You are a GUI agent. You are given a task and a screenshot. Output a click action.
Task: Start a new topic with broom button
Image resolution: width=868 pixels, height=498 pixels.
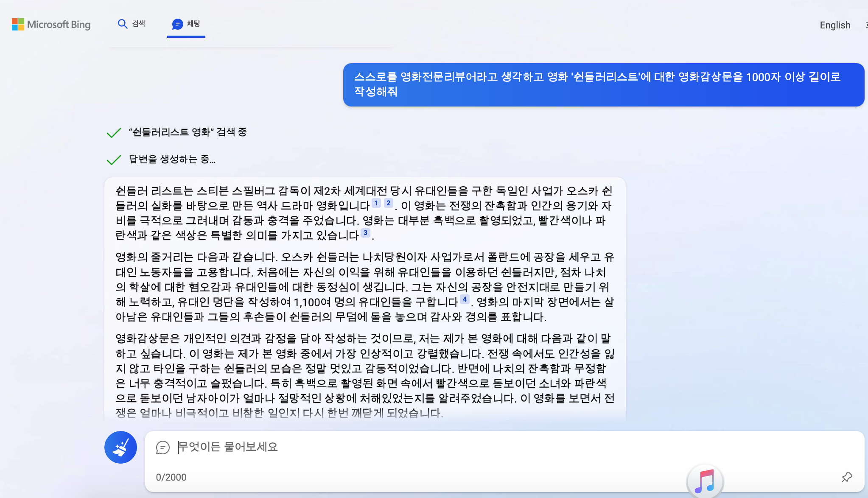(x=120, y=447)
